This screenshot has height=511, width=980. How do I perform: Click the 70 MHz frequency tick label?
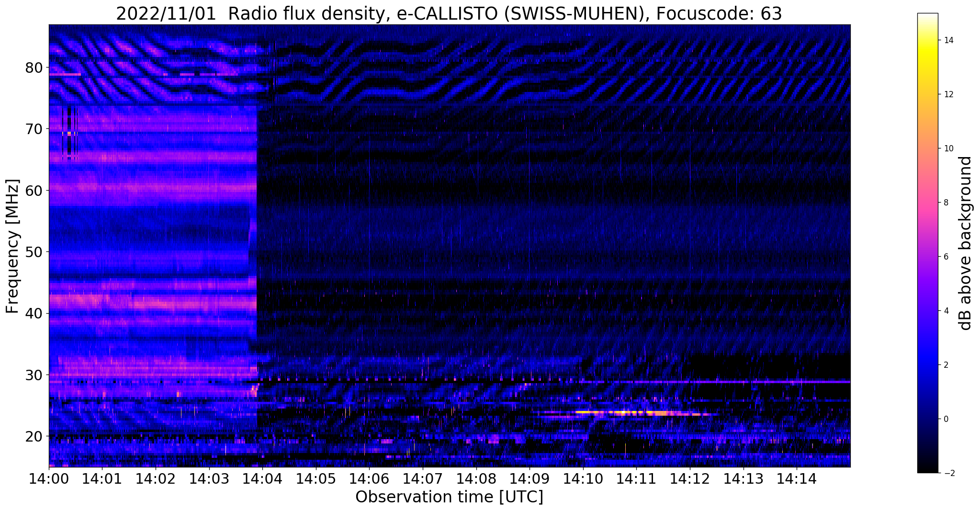click(34, 129)
